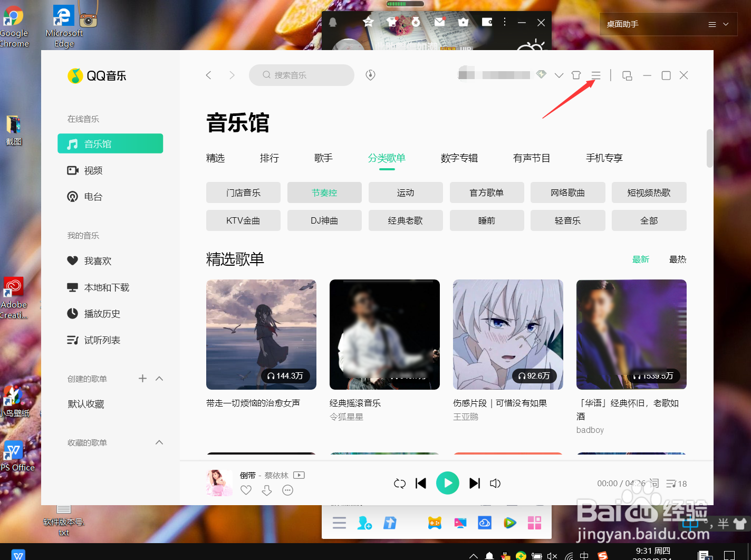Open the 全部 categories button
Image resolution: width=751 pixels, height=560 pixels.
click(x=649, y=220)
